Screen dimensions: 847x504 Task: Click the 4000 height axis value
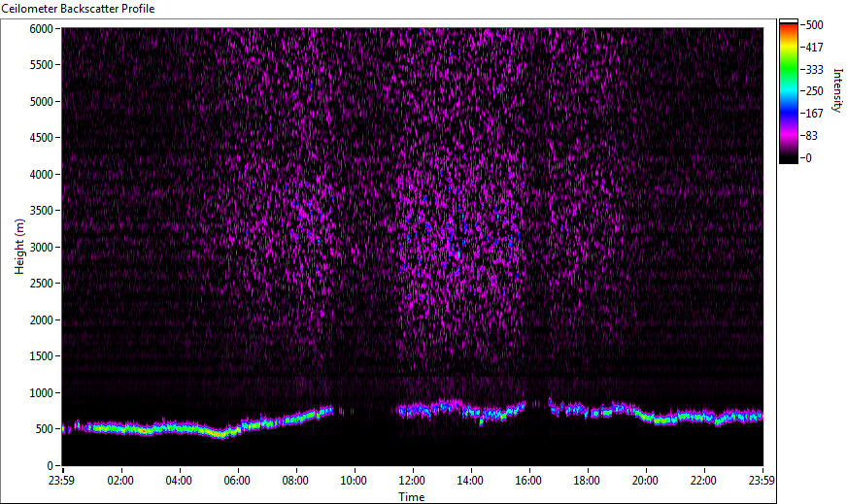(x=42, y=175)
